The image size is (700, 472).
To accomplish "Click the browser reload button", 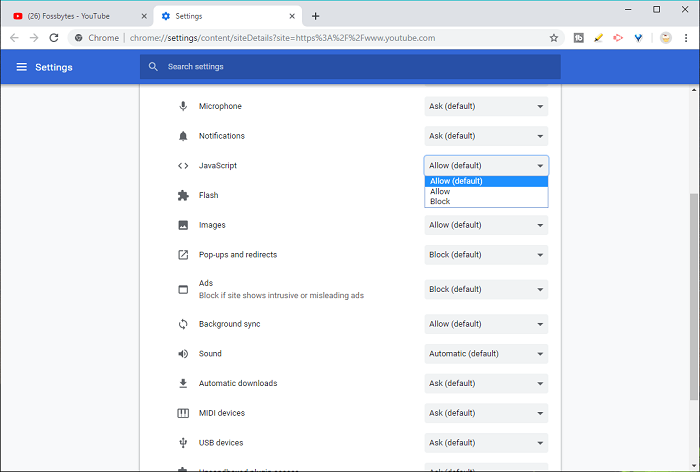I will 56,37.
